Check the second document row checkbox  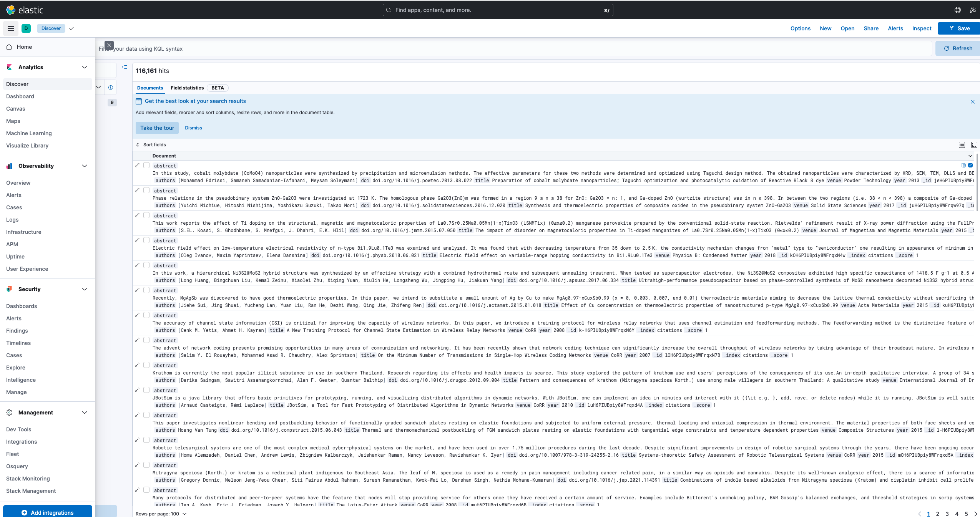tap(146, 190)
